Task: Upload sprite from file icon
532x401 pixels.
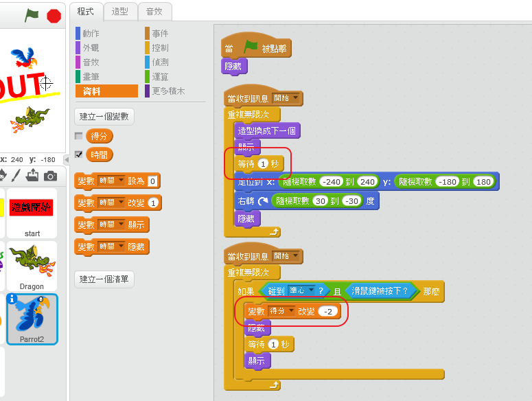Action: coord(32,176)
